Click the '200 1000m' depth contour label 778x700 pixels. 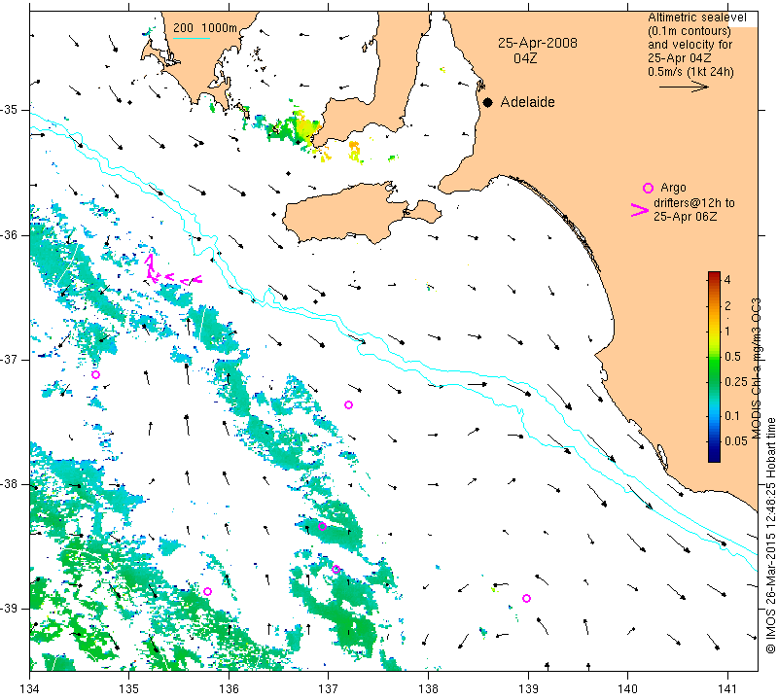click(x=205, y=28)
